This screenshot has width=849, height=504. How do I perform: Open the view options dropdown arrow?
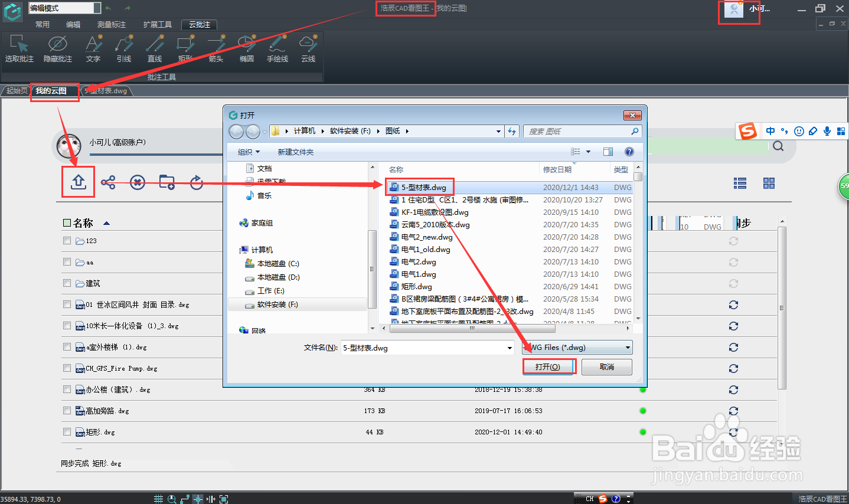tap(588, 152)
